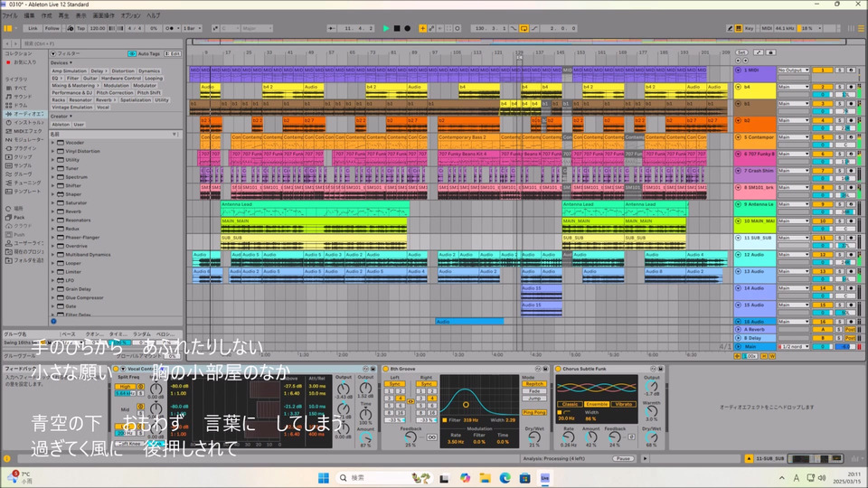Fold the 1 MIDI track with its triangle

[738, 70]
